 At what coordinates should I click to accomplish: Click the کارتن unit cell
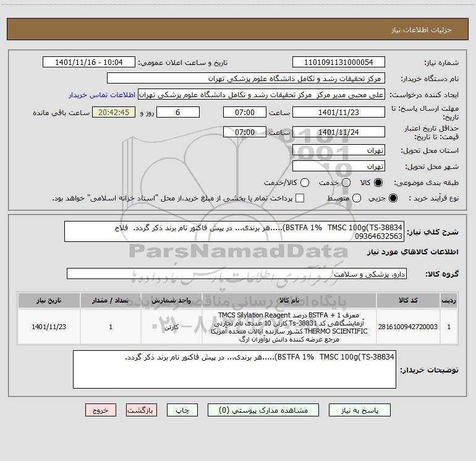171,327
